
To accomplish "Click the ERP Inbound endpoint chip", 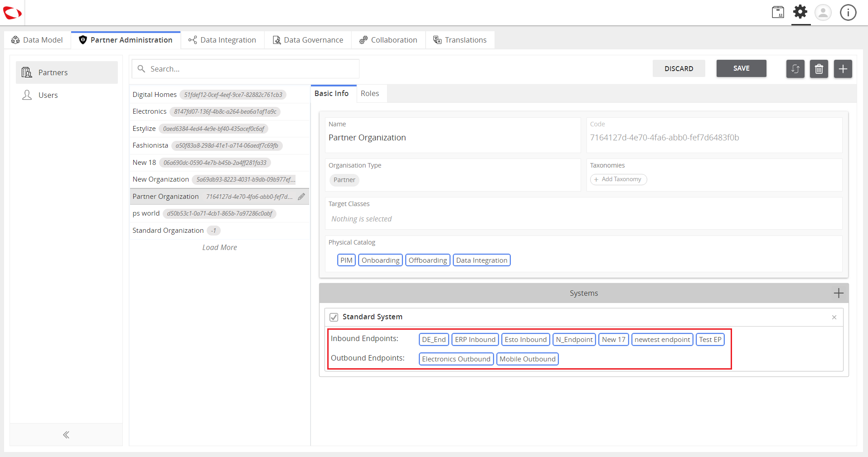I will click(x=475, y=340).
